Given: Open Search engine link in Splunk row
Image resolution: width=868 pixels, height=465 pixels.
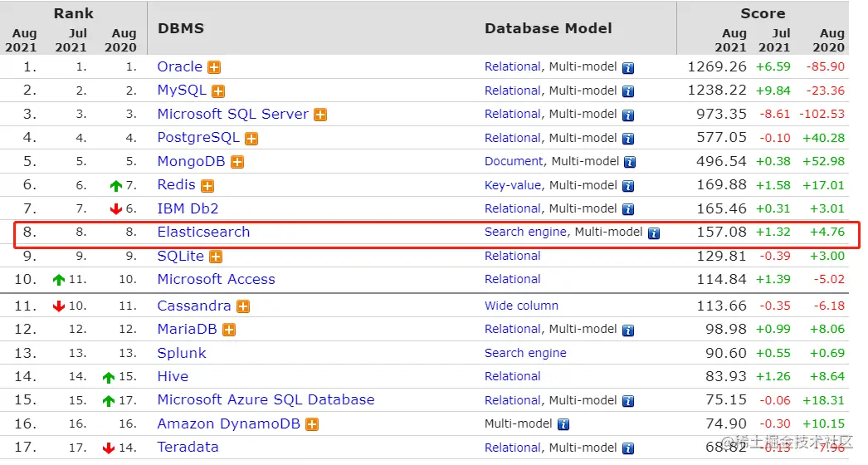Looking at the screenshot, I should [x=525, y=353].
